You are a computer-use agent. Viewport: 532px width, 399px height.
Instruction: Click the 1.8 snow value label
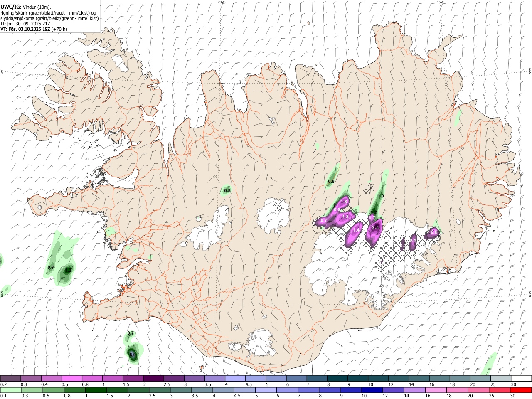click(x=344, y=202)
